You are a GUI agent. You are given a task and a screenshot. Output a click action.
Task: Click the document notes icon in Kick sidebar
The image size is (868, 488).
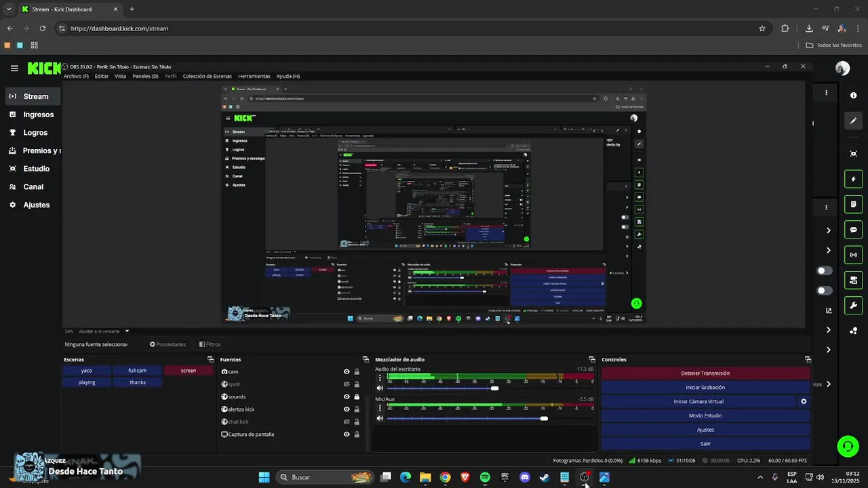tap(853, 205)
